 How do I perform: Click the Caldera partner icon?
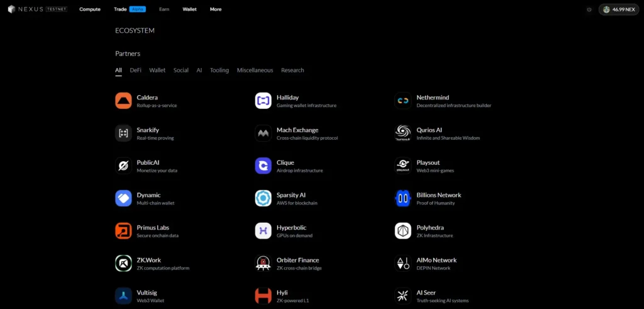click(x=123, y=101)
